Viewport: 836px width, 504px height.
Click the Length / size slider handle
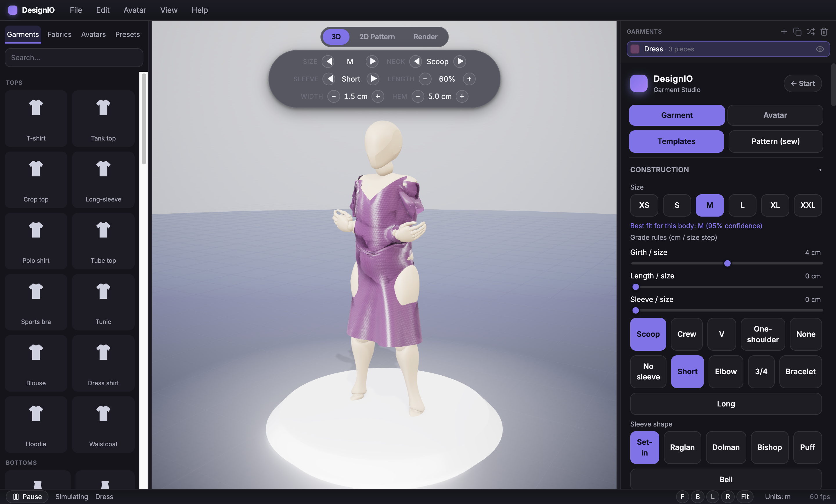pos(635,287)
